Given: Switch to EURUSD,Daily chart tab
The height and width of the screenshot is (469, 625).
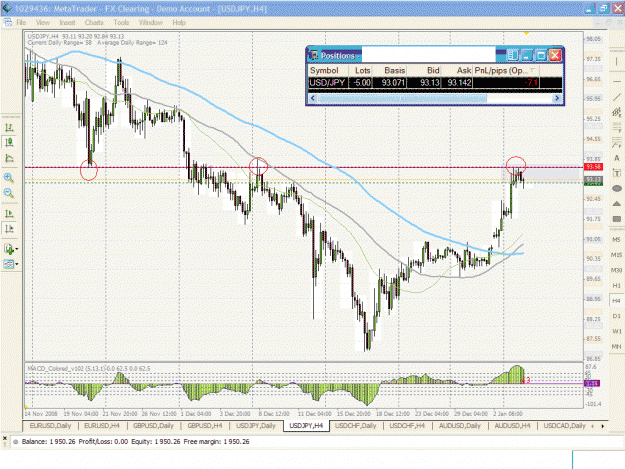Looking at the screenshot, I should [x=51, y=426].
